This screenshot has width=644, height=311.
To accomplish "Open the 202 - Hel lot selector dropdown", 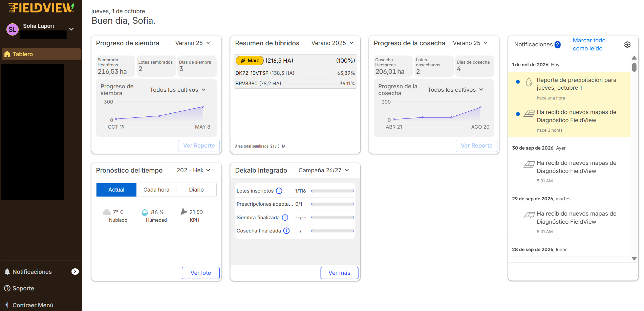I will pos(193,170).
